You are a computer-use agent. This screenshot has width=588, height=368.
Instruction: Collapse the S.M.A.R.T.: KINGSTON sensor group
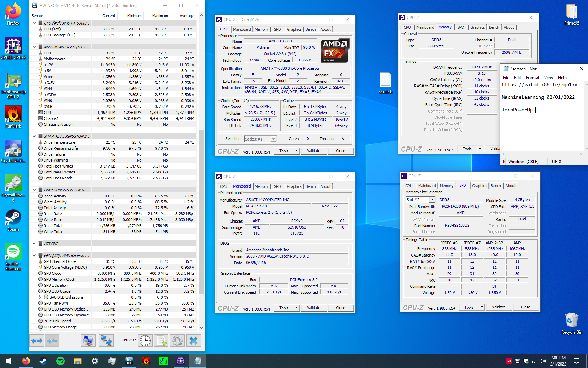click(x=34, y=136)
